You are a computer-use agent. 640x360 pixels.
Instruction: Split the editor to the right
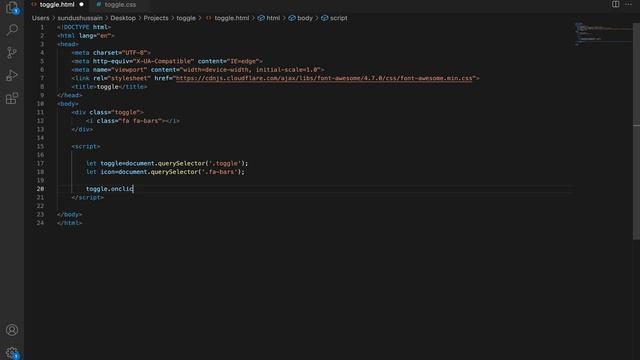615,4
